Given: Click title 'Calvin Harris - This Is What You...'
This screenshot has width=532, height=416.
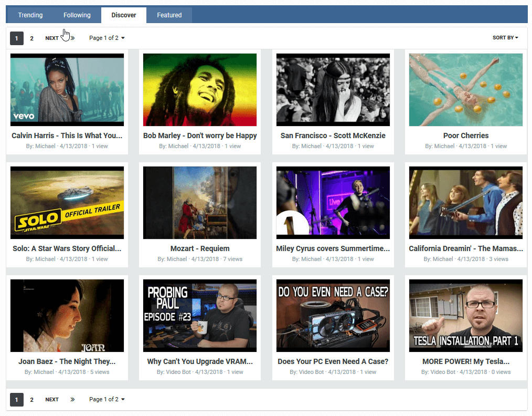Looking at the screenshot, I should [x=67, y=136].
